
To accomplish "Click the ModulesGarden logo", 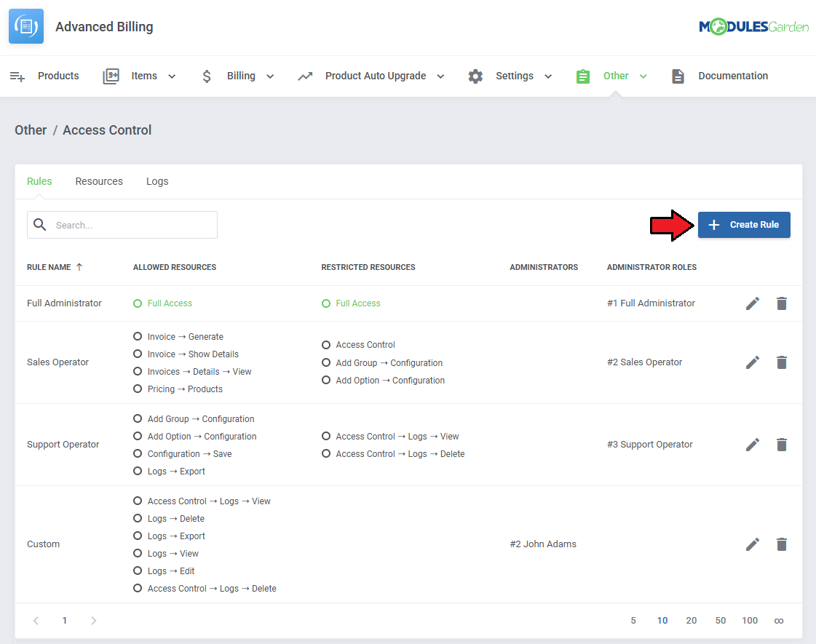I will [753, 26].
